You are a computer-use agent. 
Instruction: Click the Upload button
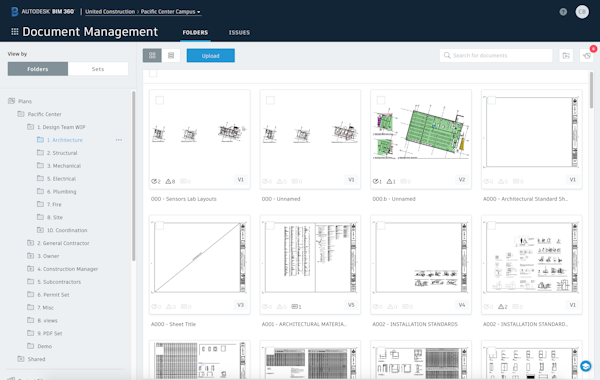tap(210, 55)
